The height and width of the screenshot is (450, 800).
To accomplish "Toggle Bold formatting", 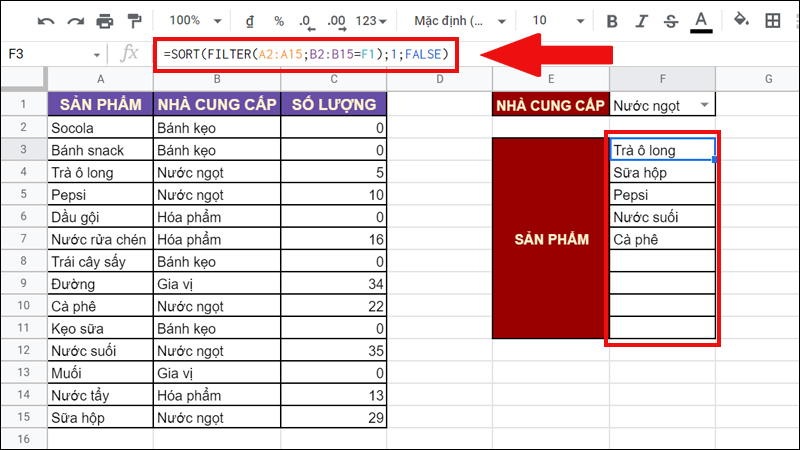I will click(612, 20).
